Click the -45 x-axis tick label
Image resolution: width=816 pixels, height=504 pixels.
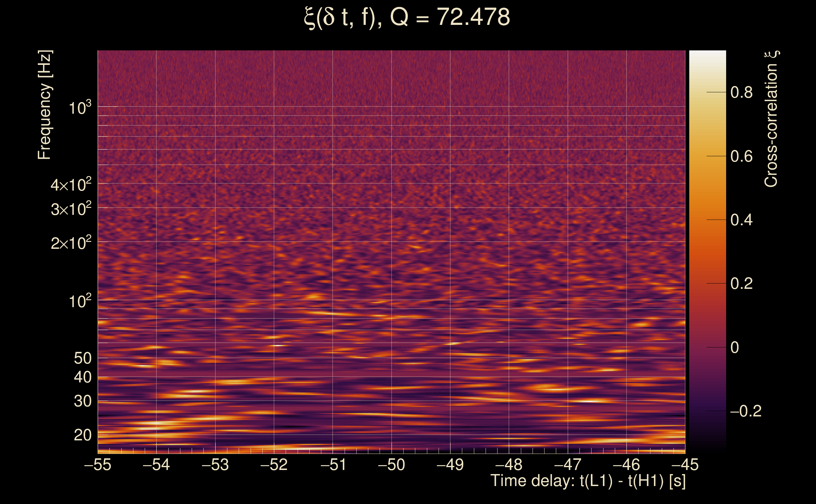pyautogui.click(x=685, y=465)
